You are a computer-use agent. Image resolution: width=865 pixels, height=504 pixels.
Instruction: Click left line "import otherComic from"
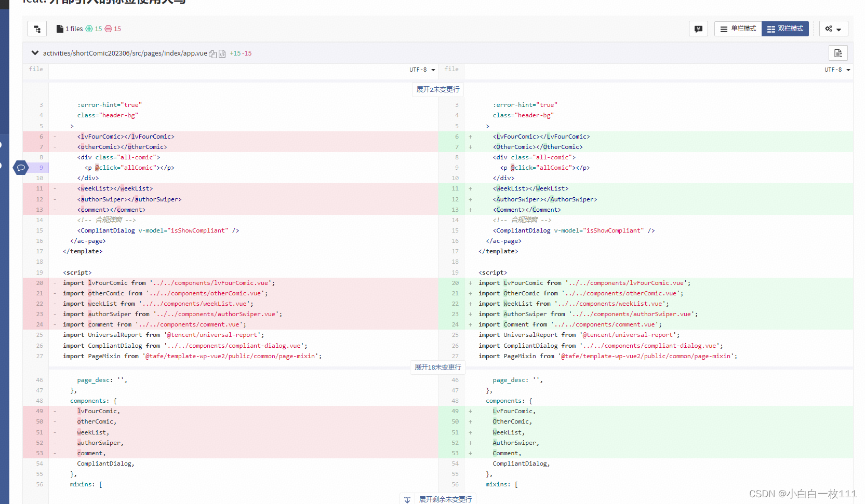(165, 293)
